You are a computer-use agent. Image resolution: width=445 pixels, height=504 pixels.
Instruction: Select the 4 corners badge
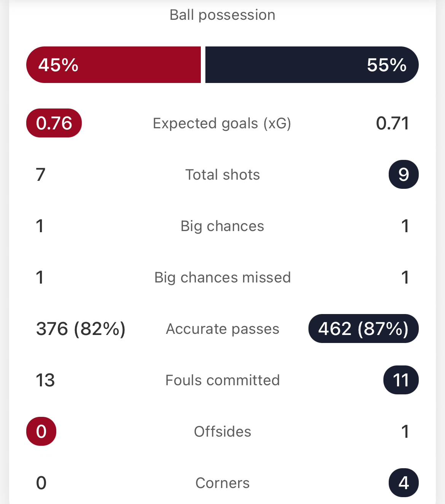[404, 483]
